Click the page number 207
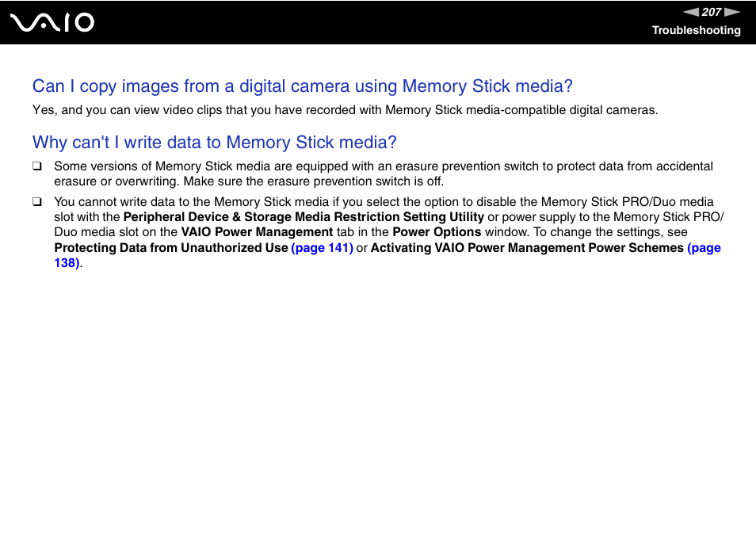This screenshot has width=756, height=534. [x=712, y=12]
